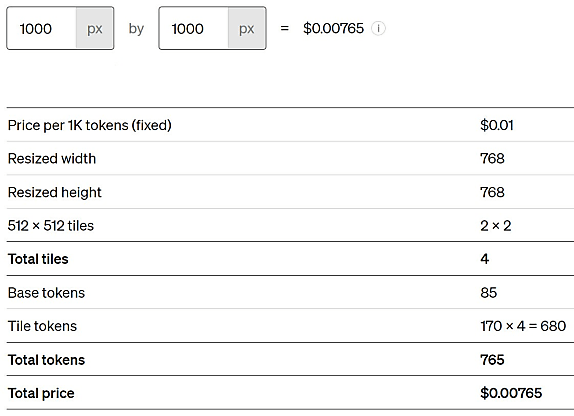Click the width input showing 1000
Image resolution: width=574 pixels, height=416 pixels.
click(x=41, y=28)
